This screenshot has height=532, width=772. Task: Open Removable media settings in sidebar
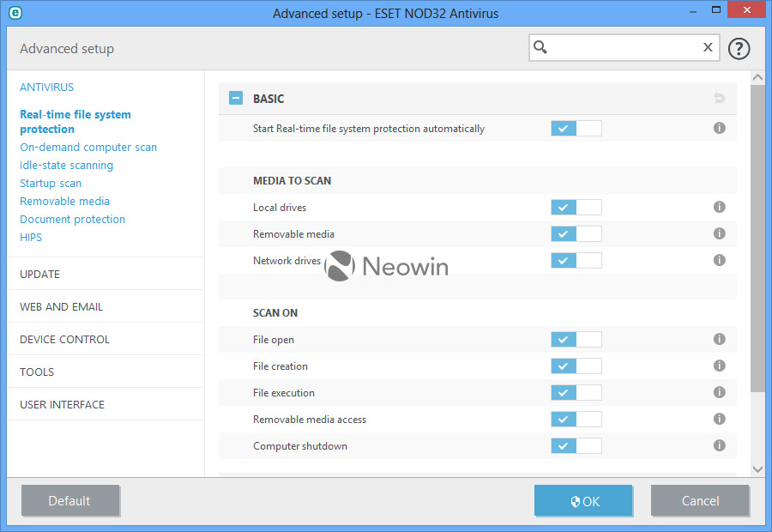(x=64, y=201)
